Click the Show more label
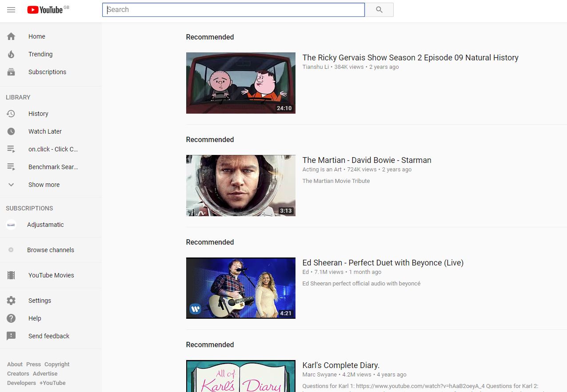Image resolution: width=567 pixels, height=392 pixels. pyautogui.click(x=44, y=185)
